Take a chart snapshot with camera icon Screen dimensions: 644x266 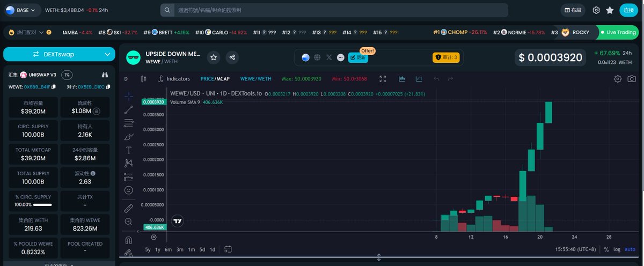tap(632, 79)
